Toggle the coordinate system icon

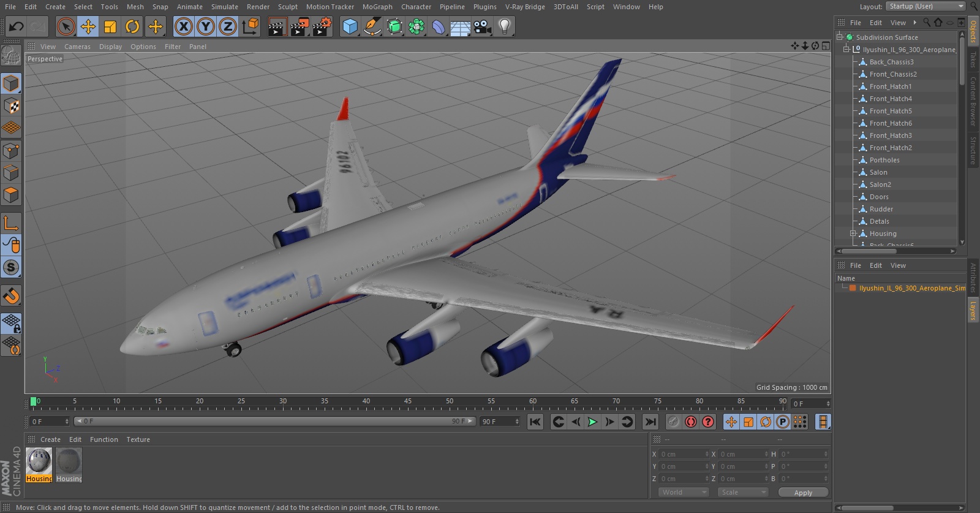pos(251,26)
